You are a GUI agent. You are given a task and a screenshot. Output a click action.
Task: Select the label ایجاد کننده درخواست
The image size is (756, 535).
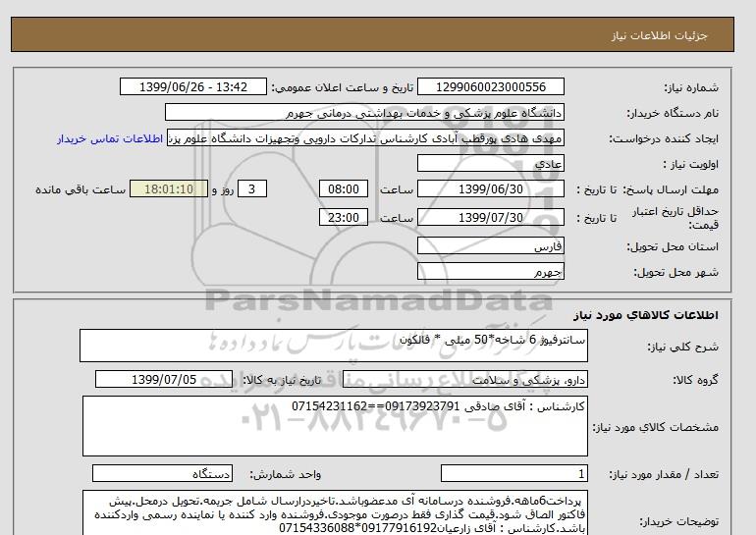[664, 138]
